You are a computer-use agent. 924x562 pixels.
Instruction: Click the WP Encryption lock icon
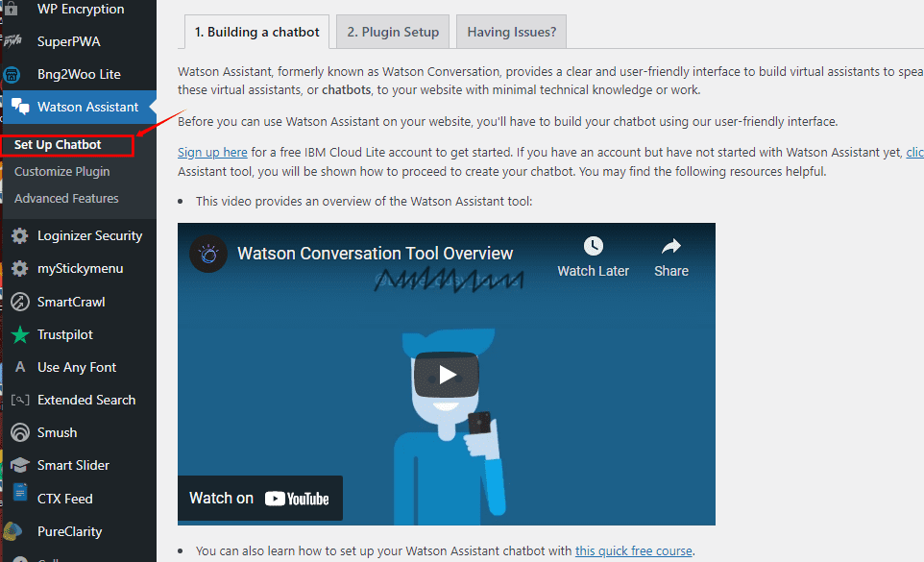tap(12, 9)
